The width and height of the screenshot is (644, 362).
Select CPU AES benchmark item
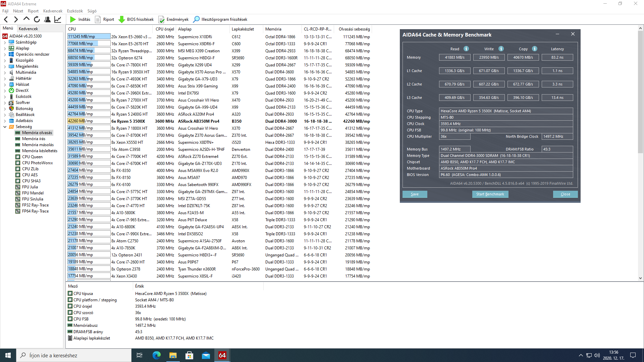(x=30, y=175)
